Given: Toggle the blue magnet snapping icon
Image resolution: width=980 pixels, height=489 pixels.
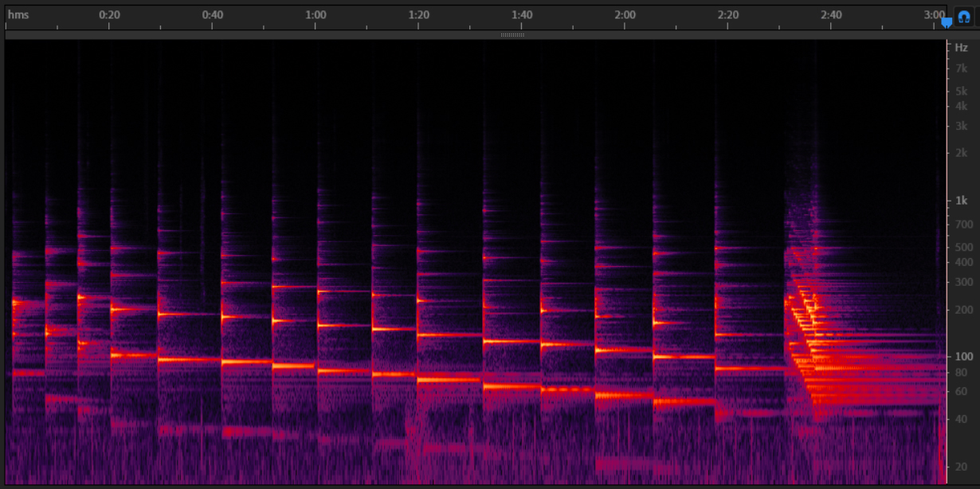Looking at the screenshot, I should [962, 16].
